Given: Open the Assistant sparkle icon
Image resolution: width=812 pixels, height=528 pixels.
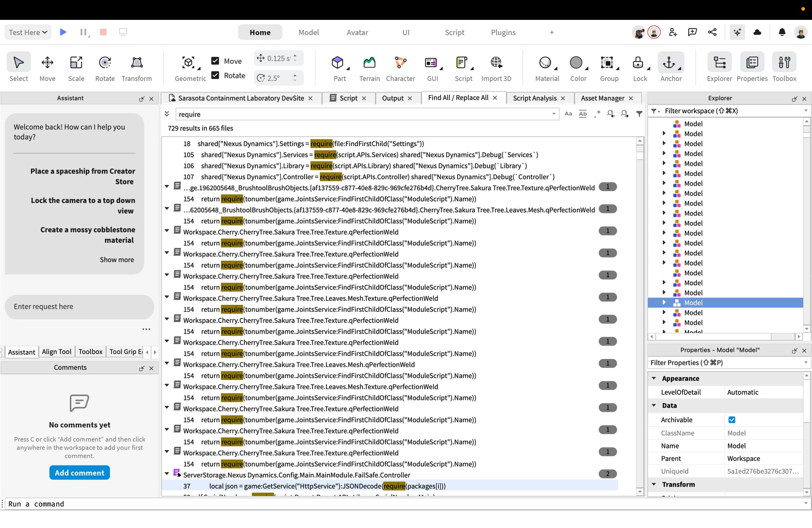Looking at the screenshot, I should (x=737, y=32).
